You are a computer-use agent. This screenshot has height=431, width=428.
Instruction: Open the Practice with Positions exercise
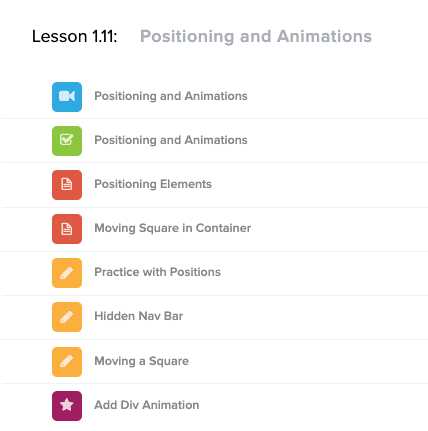tap(157, 272)
